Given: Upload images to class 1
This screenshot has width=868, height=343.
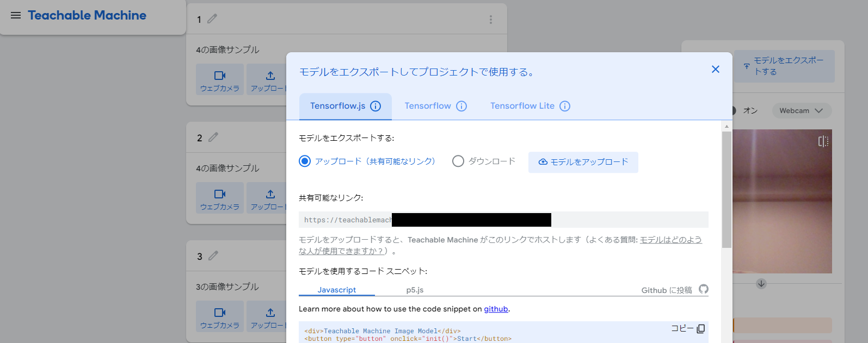Looking at the screenshot, I should (x=267, y=79).
